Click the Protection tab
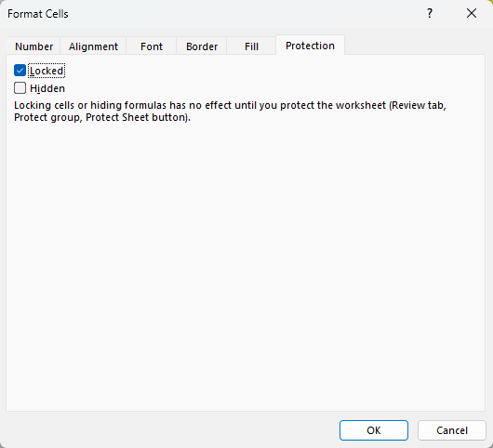 (310, 46)
